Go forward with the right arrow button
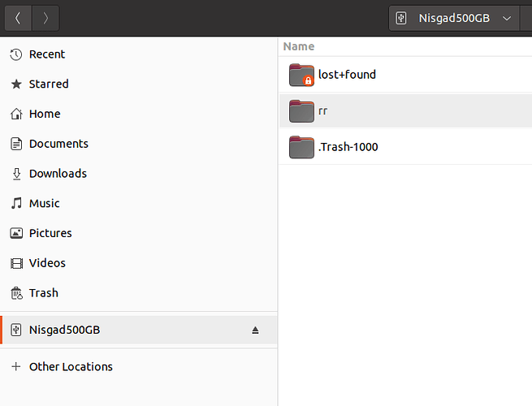532x406 pixels. tap(45, 18)
